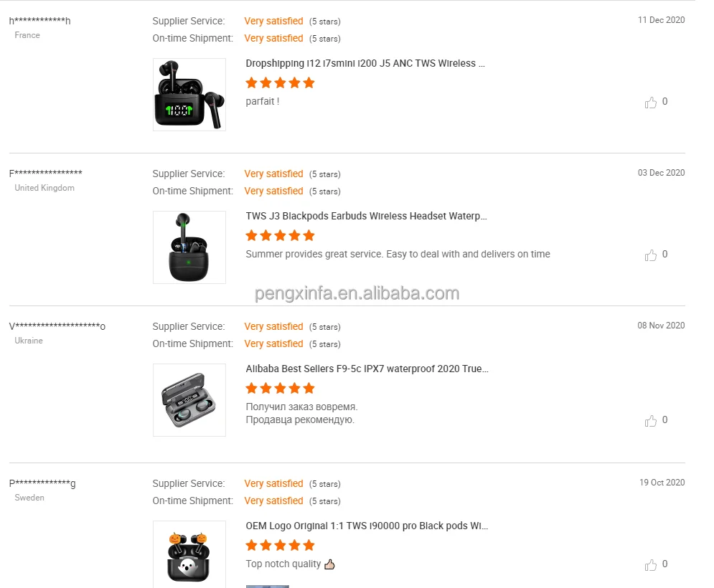The image size is (714, 588).
Task: Click thumbs-up on the Sweden review
Action: (x=651, y=565)
